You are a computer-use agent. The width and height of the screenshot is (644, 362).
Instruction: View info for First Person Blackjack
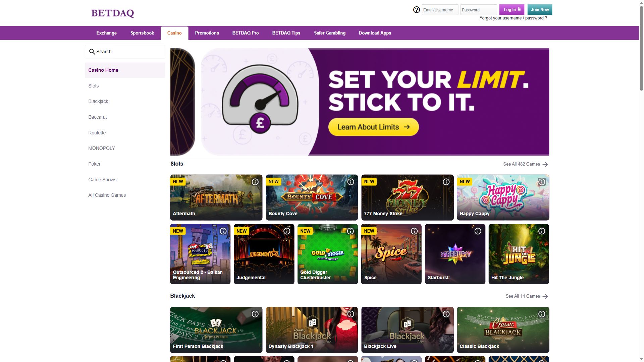click(255, 314)
